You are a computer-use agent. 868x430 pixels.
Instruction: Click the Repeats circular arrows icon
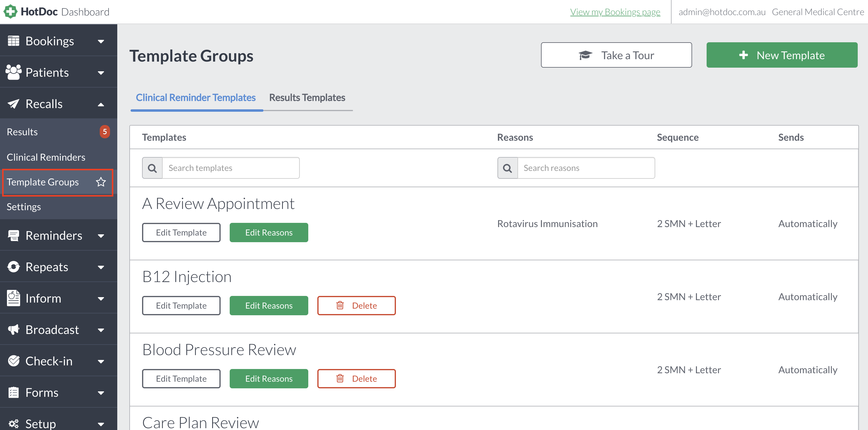14,267
